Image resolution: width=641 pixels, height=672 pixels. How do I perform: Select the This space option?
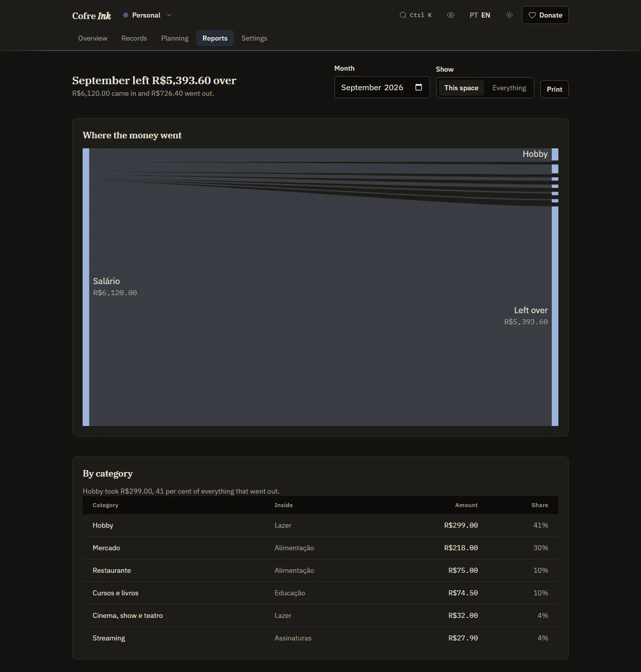click(461, 88)
